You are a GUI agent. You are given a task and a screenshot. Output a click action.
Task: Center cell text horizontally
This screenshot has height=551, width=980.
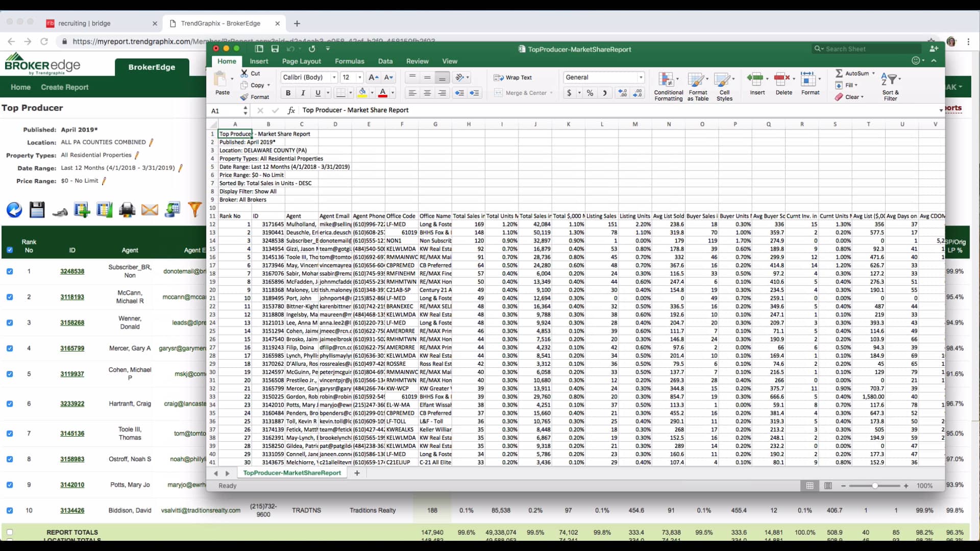427,93
